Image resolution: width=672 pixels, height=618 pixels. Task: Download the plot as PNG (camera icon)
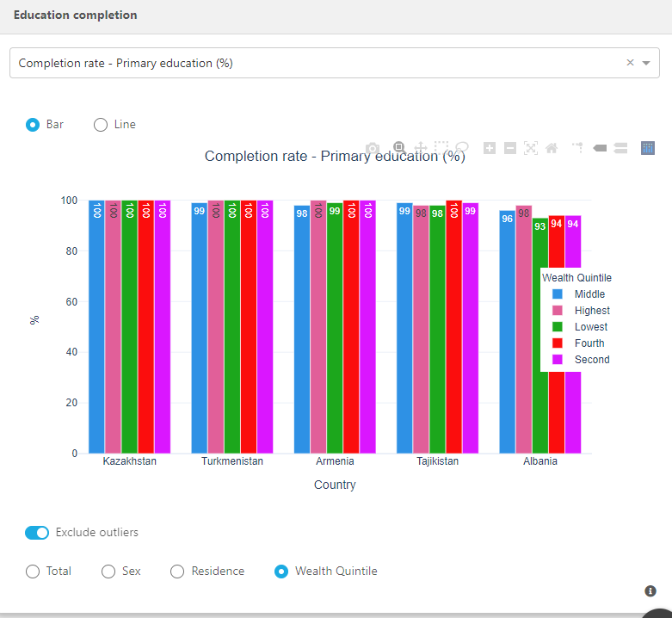373,148
